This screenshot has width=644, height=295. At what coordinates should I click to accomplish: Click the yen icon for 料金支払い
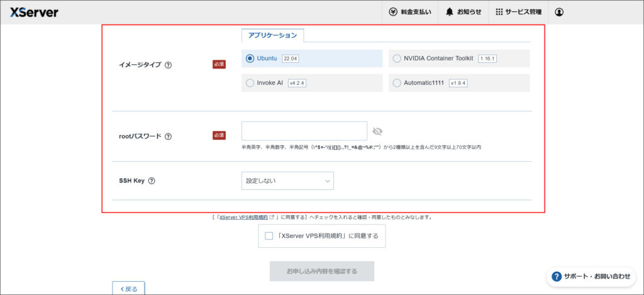pos(393,12)
